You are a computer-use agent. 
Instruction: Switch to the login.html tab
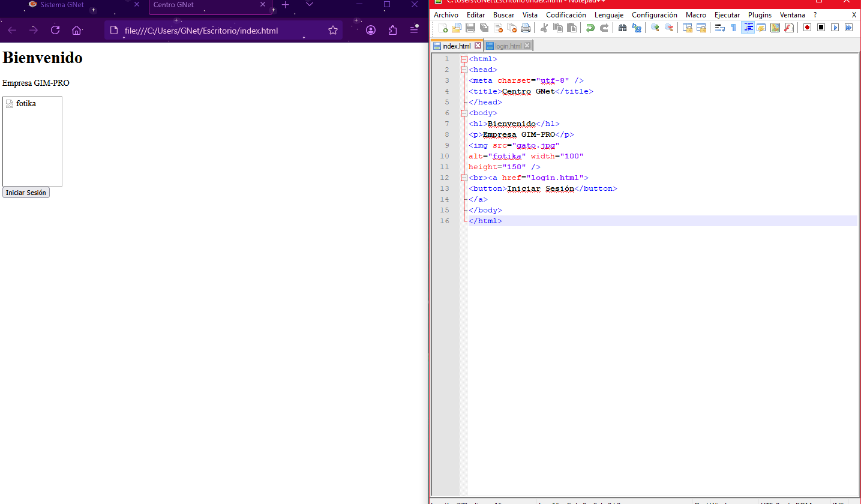pos(508,46)
